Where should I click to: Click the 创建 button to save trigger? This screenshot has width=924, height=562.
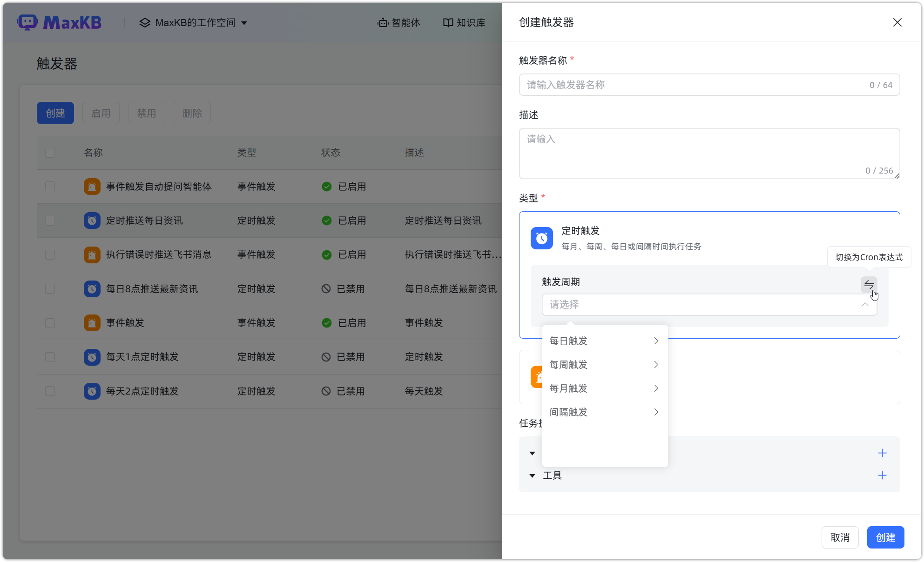click(885, 537)
